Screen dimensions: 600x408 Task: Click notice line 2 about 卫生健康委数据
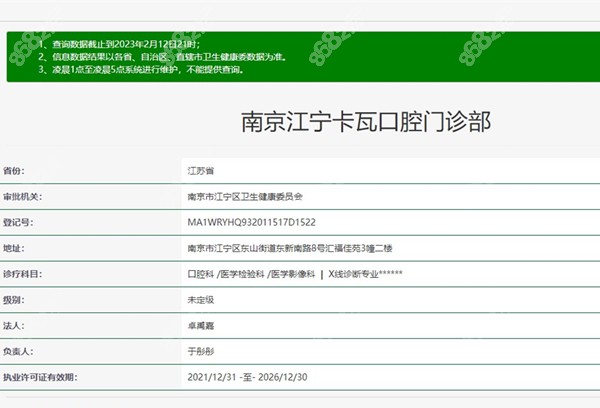(163, 57)
